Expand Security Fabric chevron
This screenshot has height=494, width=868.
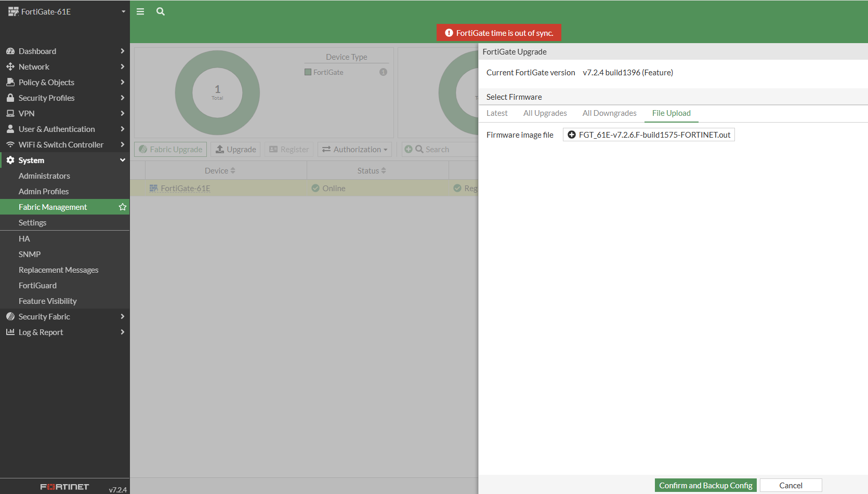click(x=123, y=316)
